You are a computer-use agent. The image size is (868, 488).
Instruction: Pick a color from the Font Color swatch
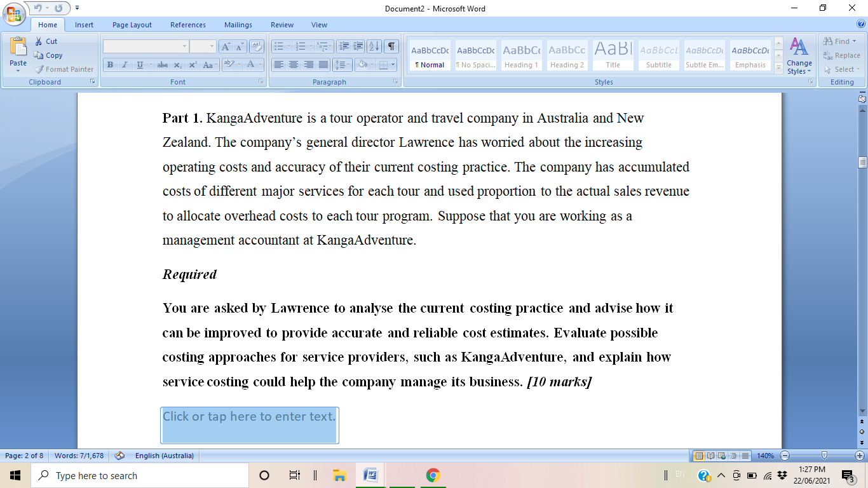tap(252, 65)
